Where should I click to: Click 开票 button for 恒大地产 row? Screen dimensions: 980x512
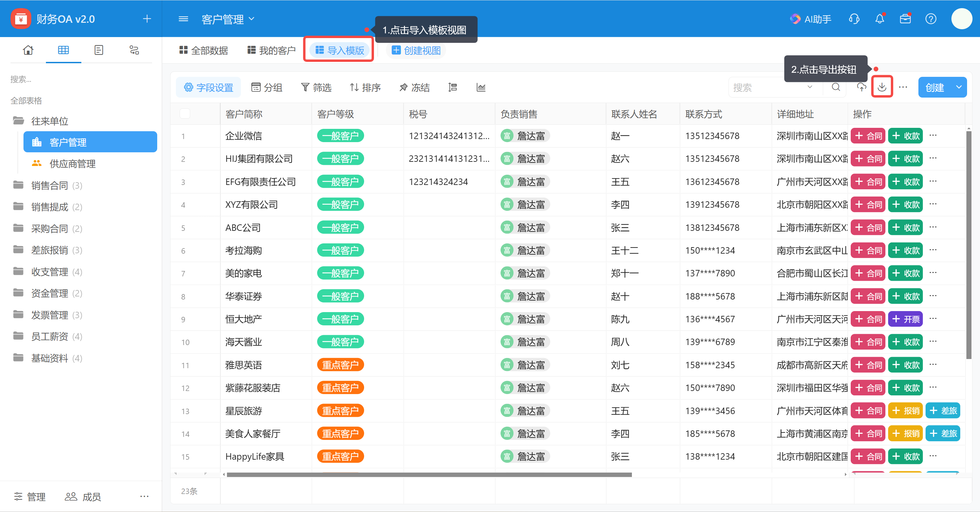pyautogui.click(x=905, y=319)
